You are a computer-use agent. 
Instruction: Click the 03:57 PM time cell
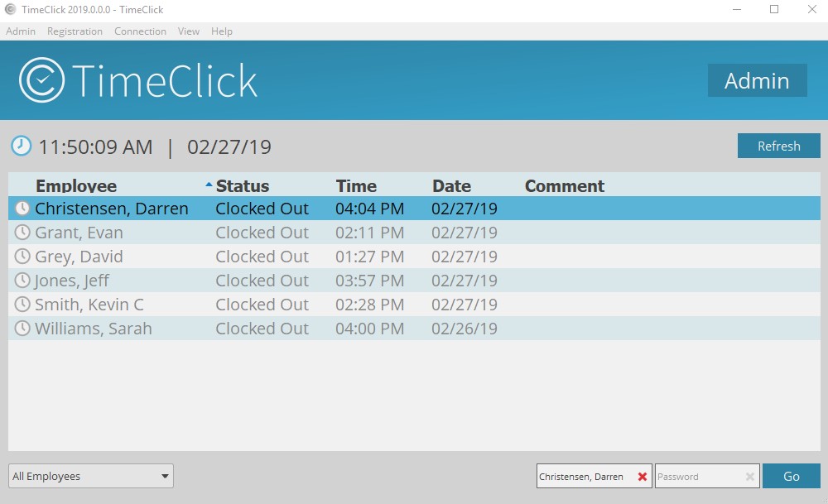coord(369,281)
